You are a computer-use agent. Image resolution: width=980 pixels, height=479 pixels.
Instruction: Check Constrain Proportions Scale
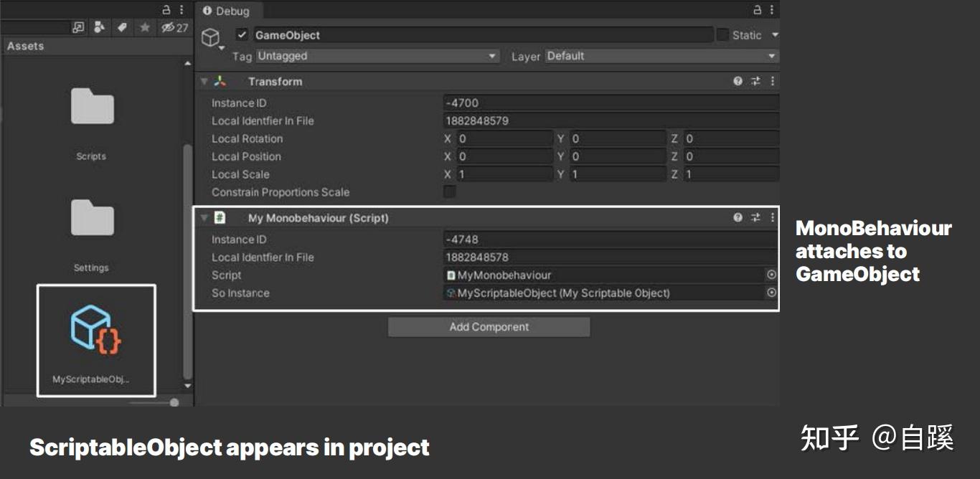point(448,192)
